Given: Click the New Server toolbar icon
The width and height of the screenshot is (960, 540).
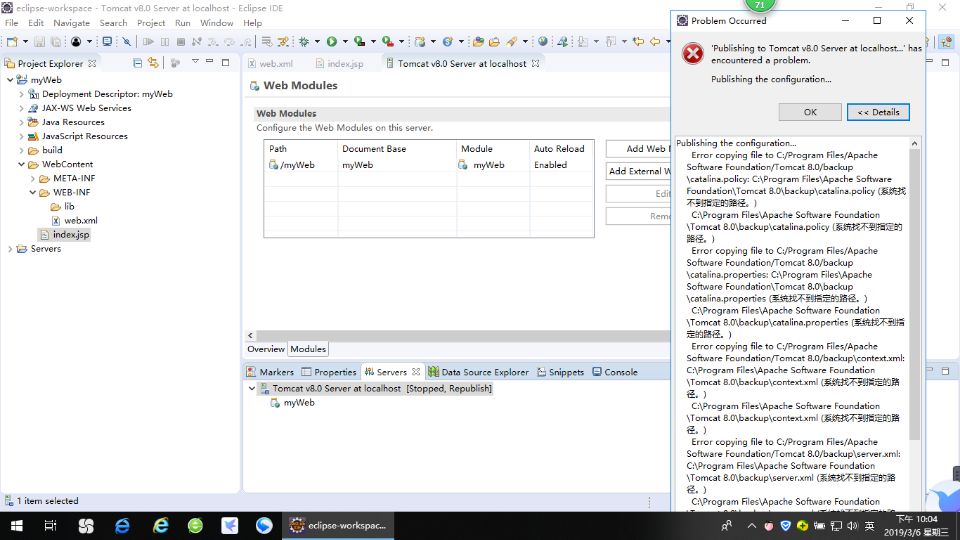Looking at the screenshot, I should point(420,42).
